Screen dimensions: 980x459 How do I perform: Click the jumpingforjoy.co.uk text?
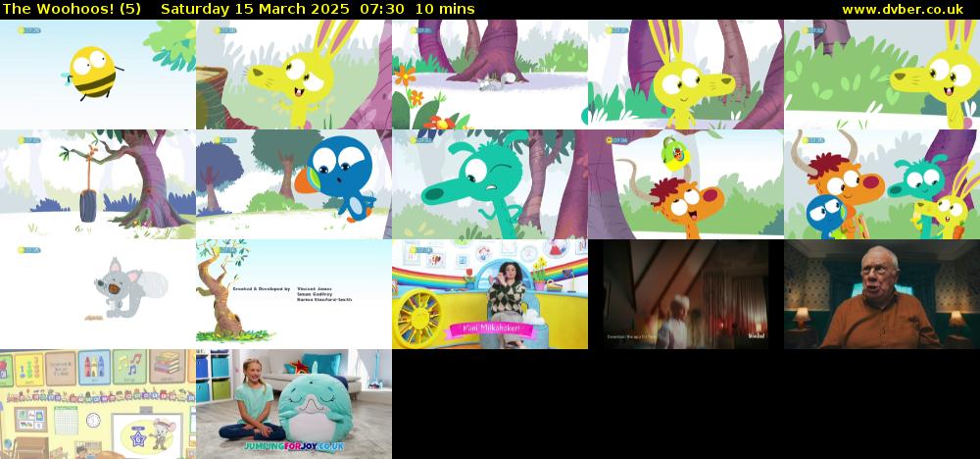[x=294, y=445]
